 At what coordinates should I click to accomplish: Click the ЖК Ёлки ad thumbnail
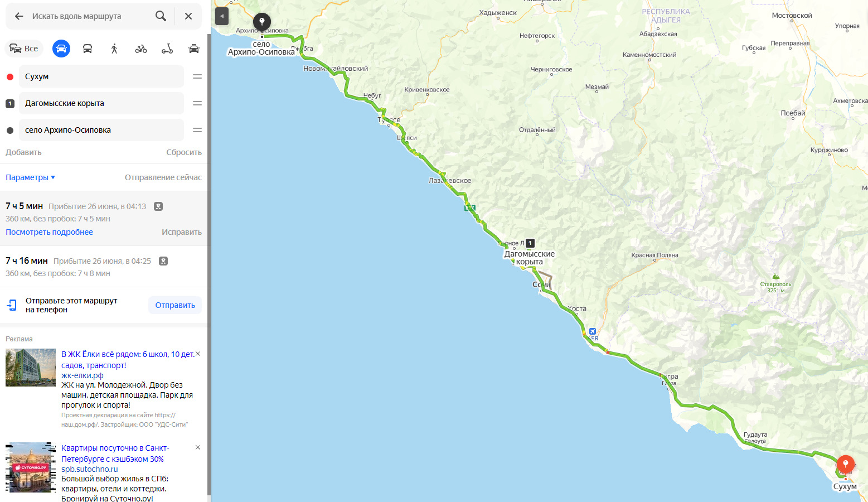pyautogui.click(x=31, y=368)
